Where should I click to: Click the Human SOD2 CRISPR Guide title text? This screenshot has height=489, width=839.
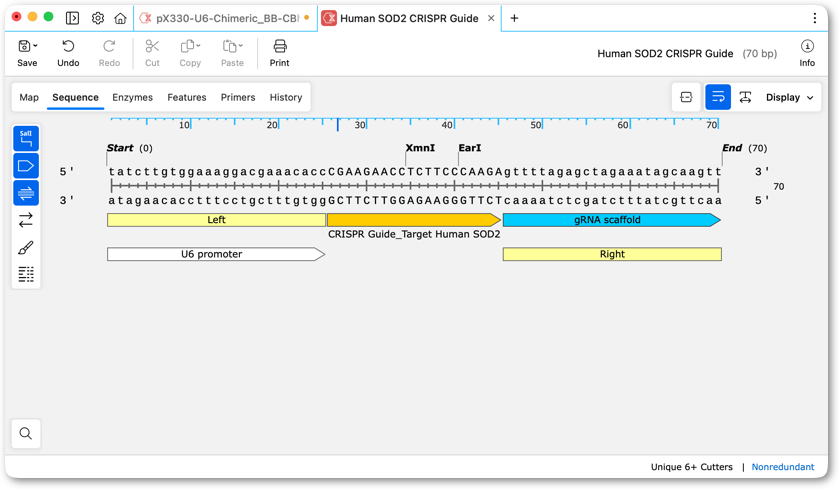[665, 54]
